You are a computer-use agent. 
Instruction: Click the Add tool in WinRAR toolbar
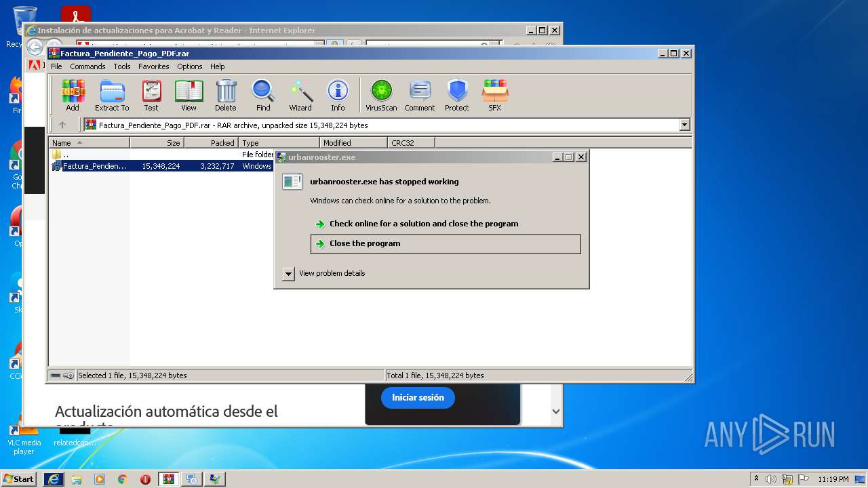pyautogui.click(x=73, y=96)
